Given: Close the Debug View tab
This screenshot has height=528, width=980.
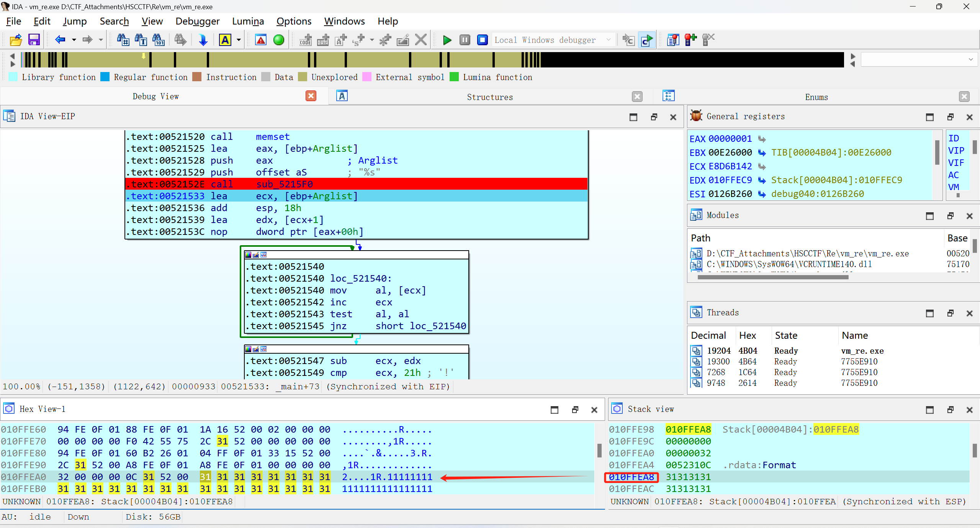Looking at the screenshot, I should 311,96.
